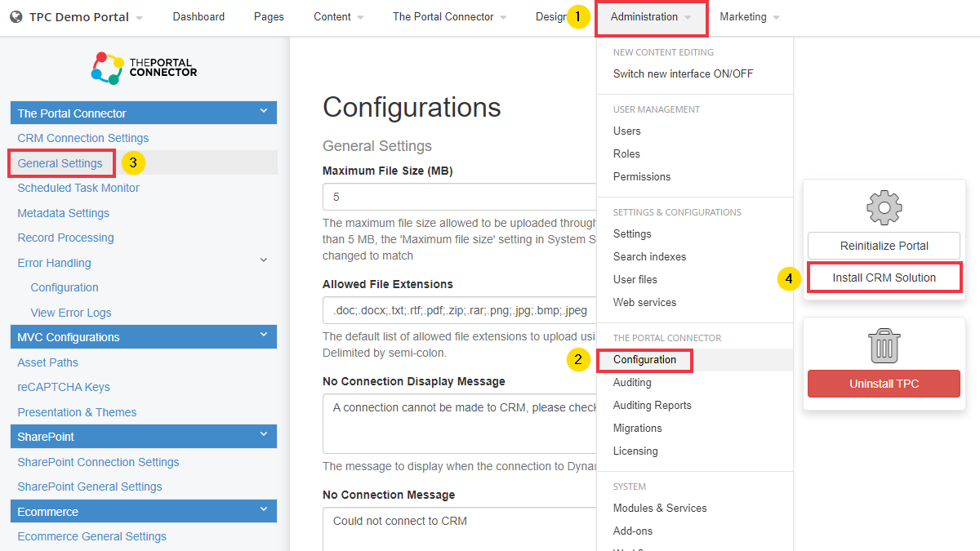Viewport: 980px width, 551px height.
Task: Open Scheduled Task Monitor
Action: 78,188
